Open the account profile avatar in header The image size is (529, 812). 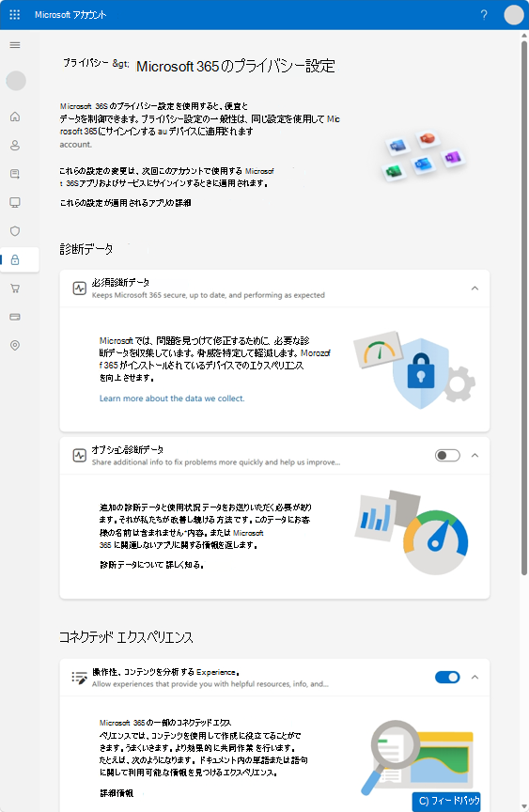tap(514, 14)
